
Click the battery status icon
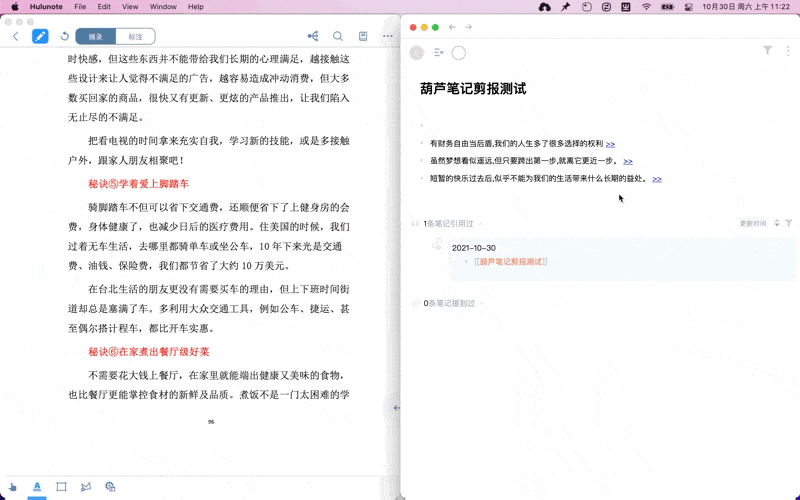tap(667, 7)
